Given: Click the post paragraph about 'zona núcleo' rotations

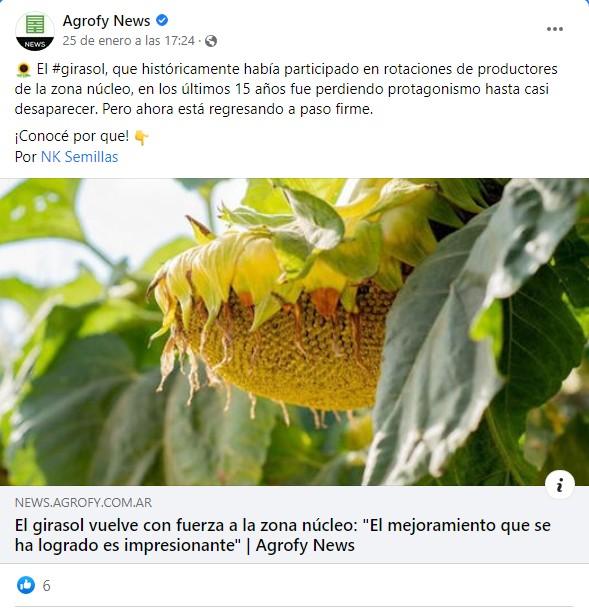Looking at the screenshot, I should coord(286,89).
